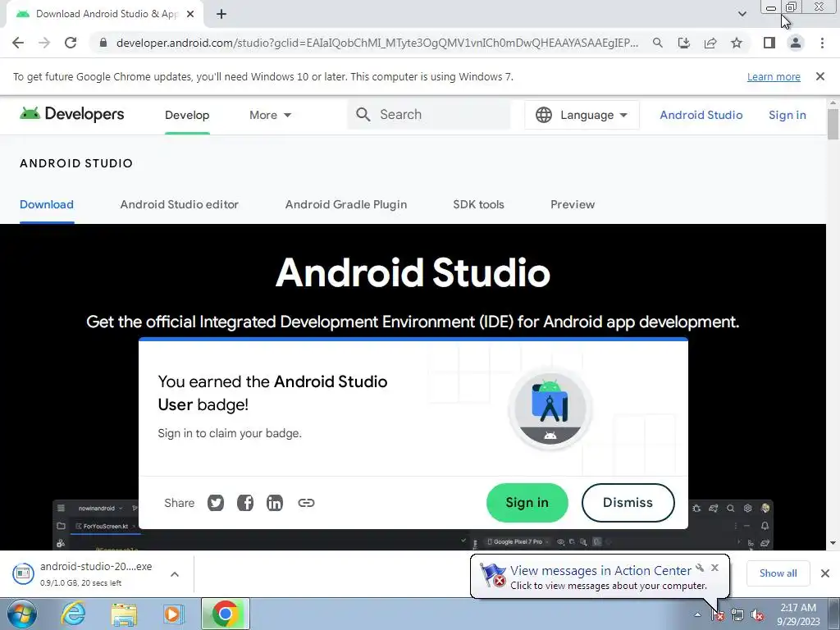Click the Search field on Developers site

click(x=428, y=115)
